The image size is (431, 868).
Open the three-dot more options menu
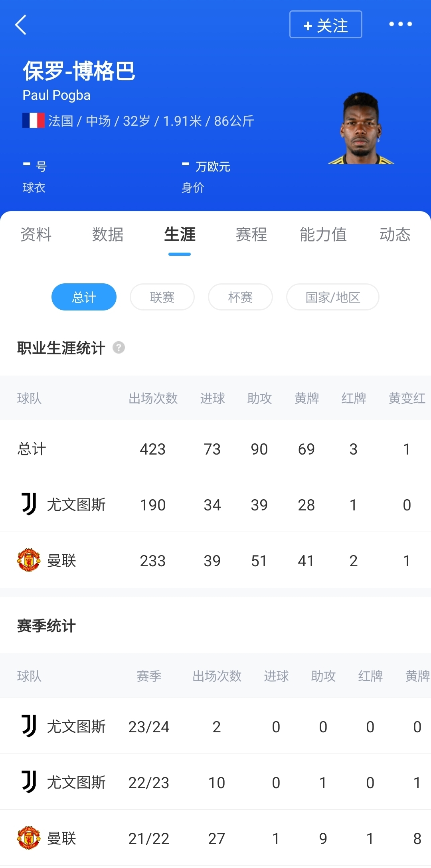pyautogui.click(x=400, y=24)
